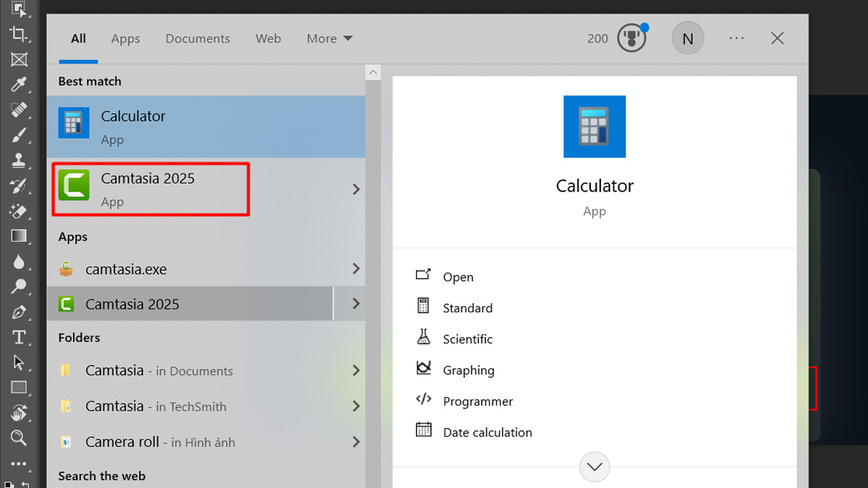This screenshot has width=868, height=488.
Task: Click the 200 rewards points
Action: coord(597,39)
